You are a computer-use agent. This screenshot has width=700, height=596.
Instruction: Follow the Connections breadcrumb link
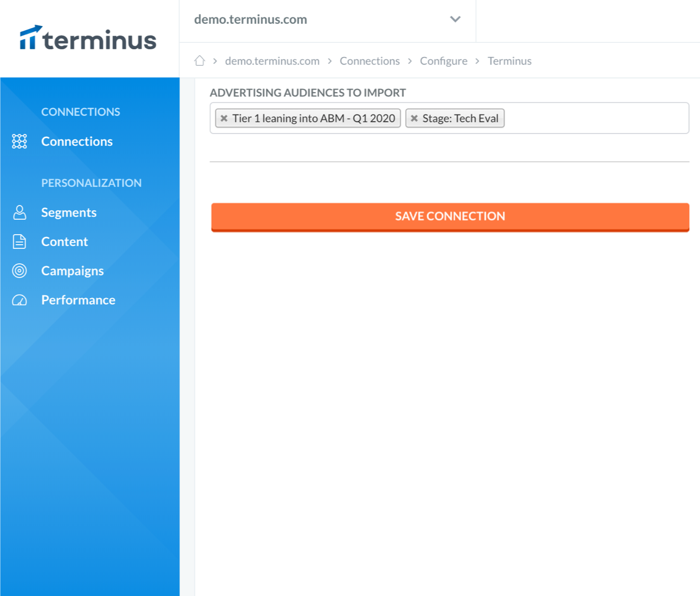click(370, 61)
